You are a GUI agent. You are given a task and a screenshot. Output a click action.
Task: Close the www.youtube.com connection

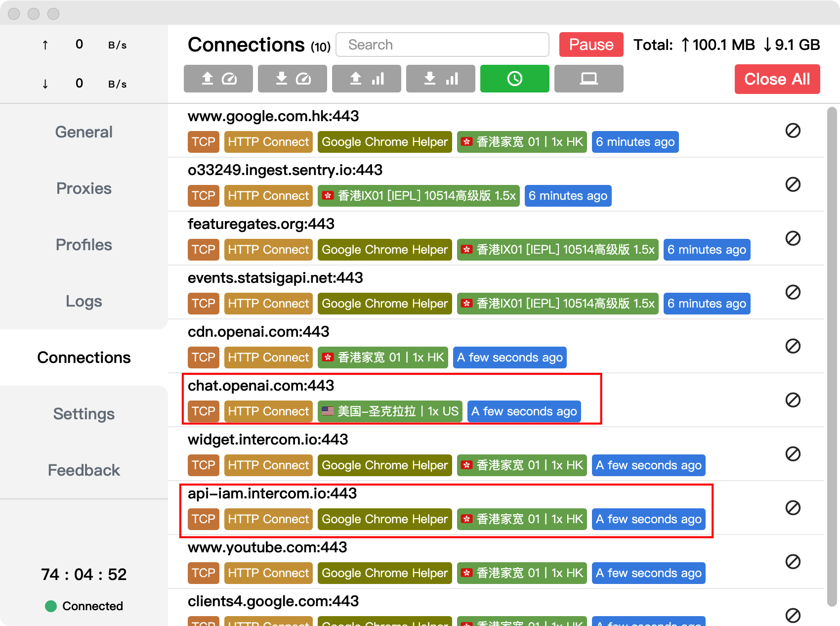click(x=793, y=562)
